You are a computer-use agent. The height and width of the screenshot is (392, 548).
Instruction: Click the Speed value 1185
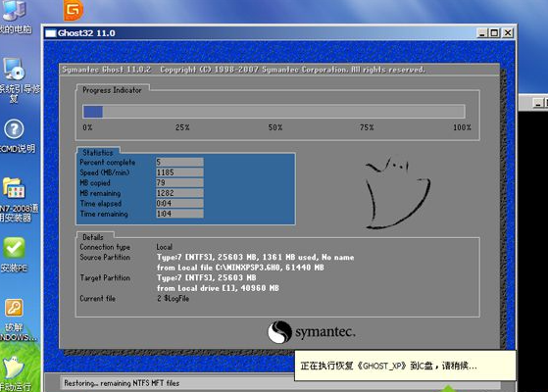point(179,172)
